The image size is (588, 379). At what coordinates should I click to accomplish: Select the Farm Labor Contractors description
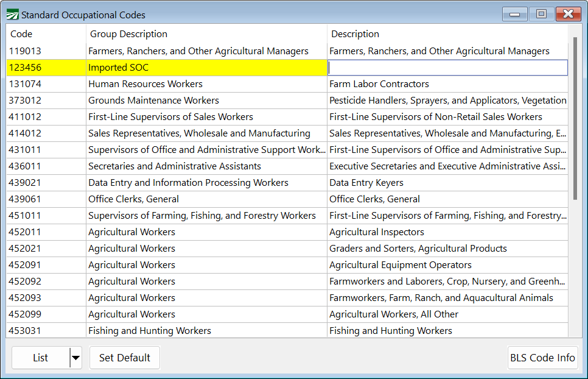click(379, 84)
